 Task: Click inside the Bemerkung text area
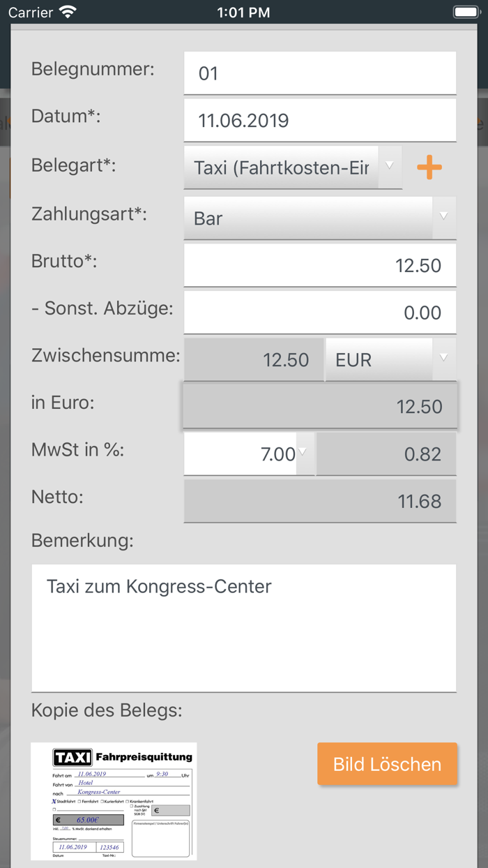point(244,627)
